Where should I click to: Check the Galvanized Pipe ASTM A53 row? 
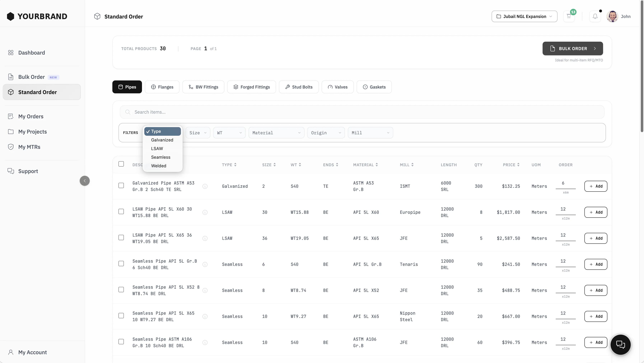(121, 185)
